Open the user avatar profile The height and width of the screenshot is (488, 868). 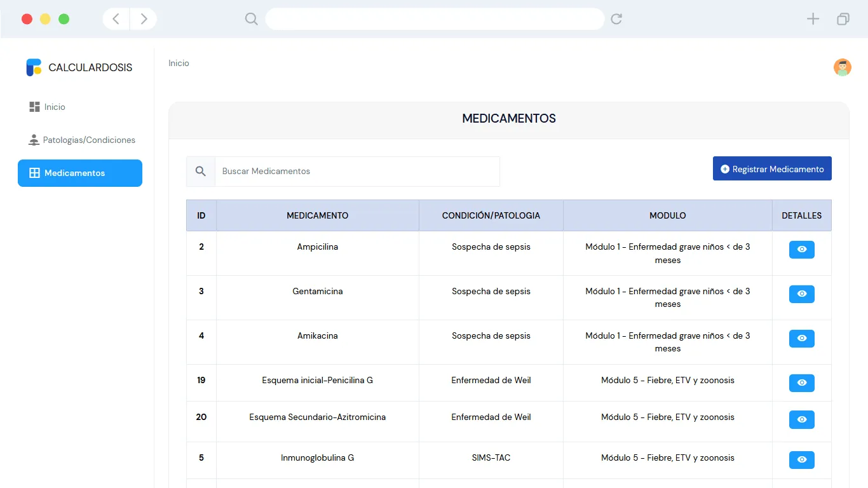842,67
